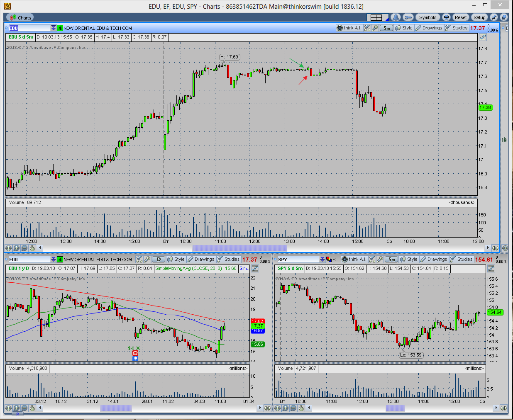
Task: Expand symbol dropdown arrow in top EDU chart
Action: point(53,28)
